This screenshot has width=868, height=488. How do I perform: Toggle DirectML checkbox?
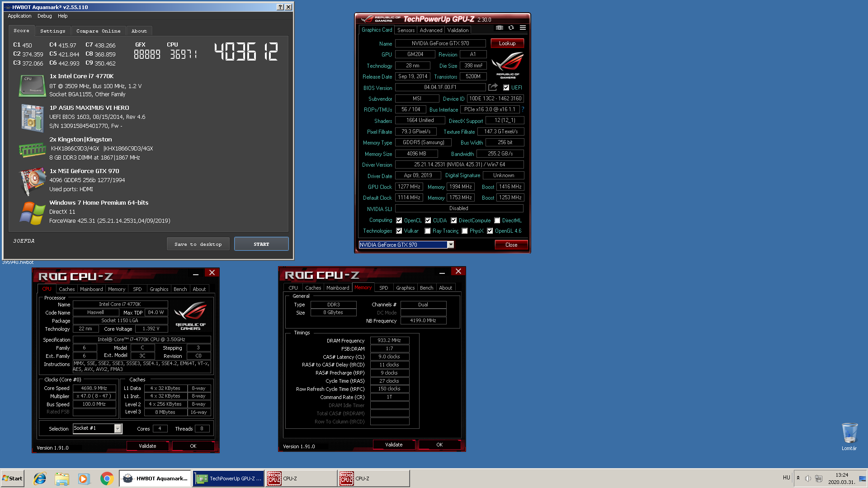click(x=497, y=221)
